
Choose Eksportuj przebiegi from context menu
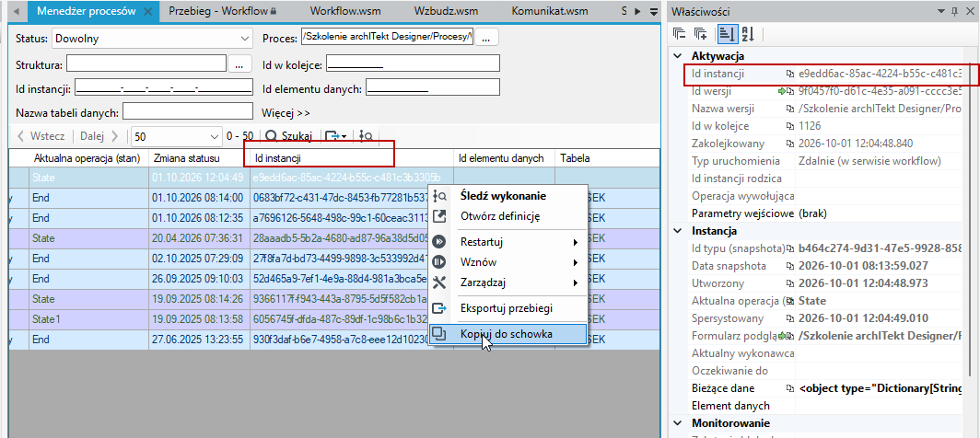coord(507,308)
